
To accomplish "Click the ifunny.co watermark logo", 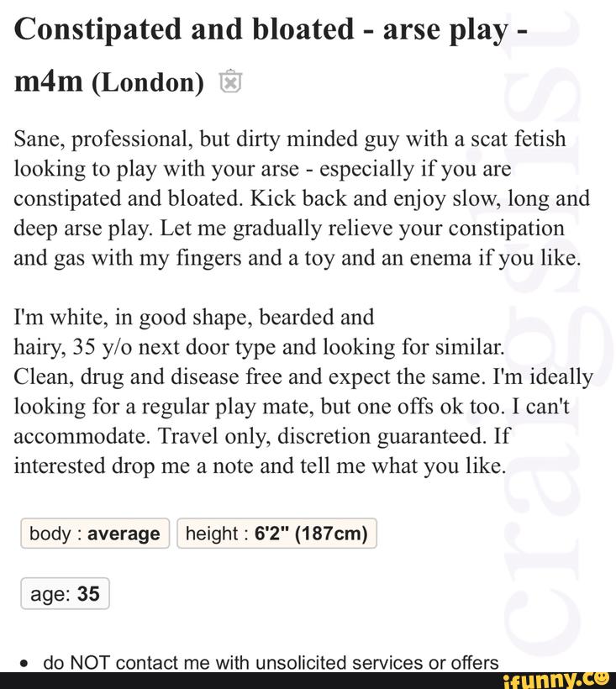I will point(557,679).
